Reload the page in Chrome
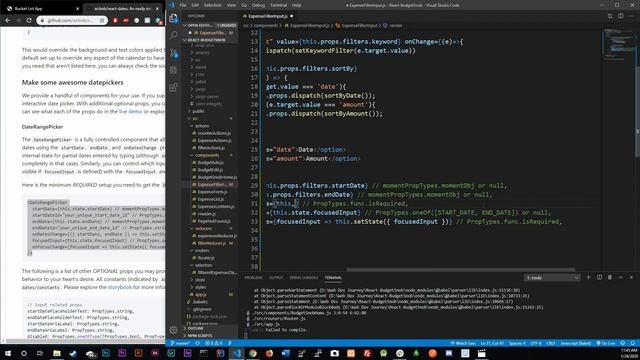The image size is (640, 360). point(29,20)
